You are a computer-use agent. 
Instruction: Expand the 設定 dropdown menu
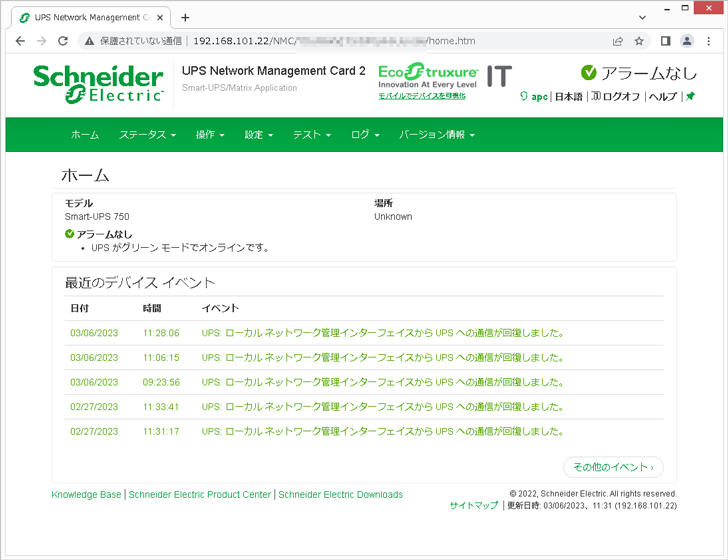pyautogui.click(x=259, y=135)
